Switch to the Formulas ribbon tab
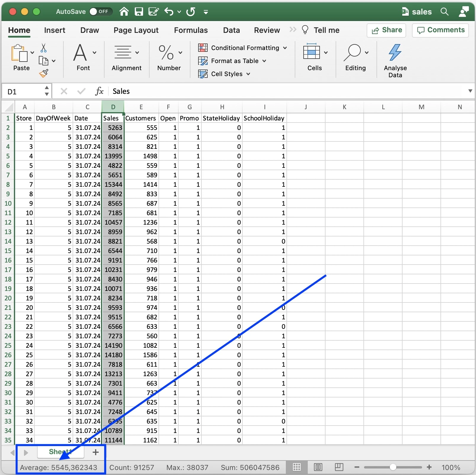Viewport: 476px width, 475px height. [191, 30]
